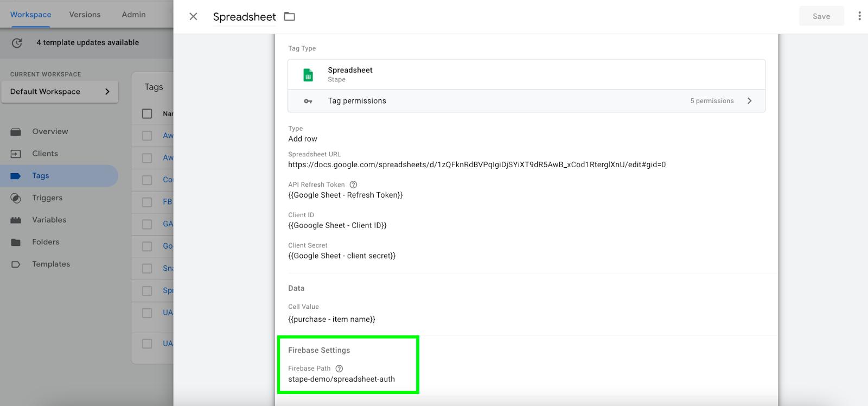This screenshot has width=868, height=406.
Task: Open Overview in the sidebar
Action: coord(50,131)
